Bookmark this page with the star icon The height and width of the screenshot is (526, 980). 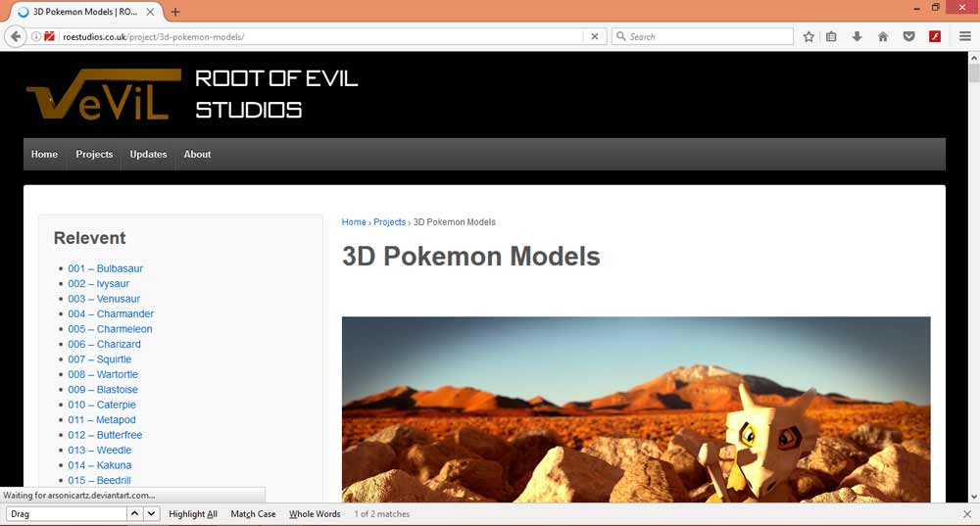(x=808, y=36)
